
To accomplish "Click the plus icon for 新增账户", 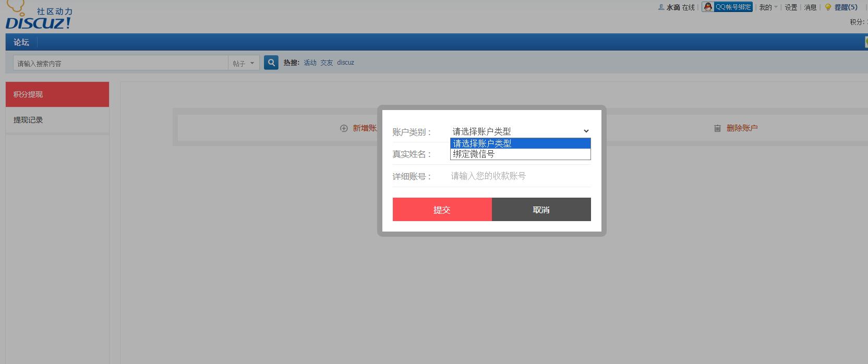I will (x=344, y=128).
